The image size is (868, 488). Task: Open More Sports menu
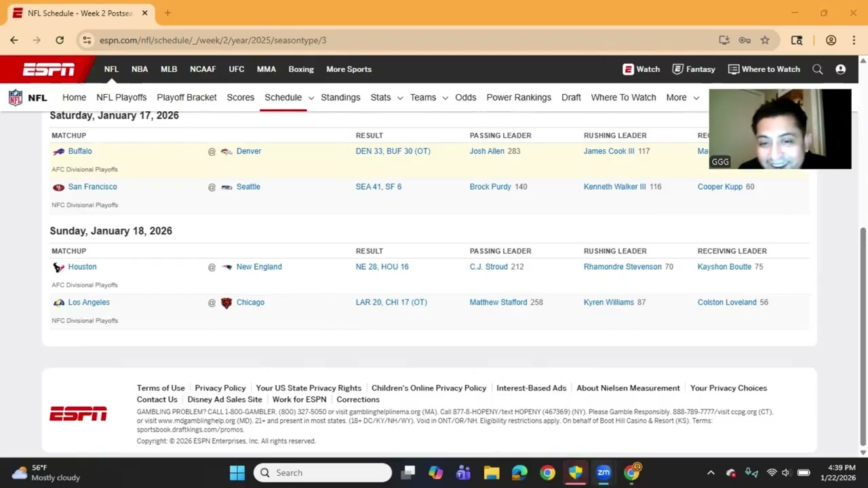(349, 69)
